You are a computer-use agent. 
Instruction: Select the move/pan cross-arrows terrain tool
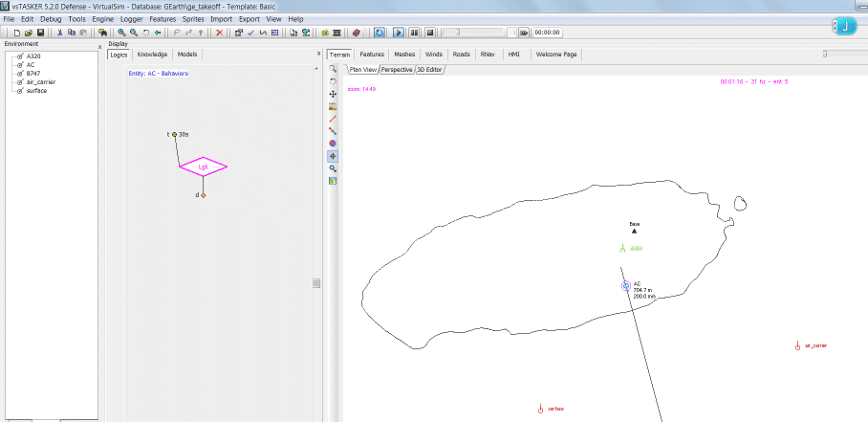pos(333,95)
